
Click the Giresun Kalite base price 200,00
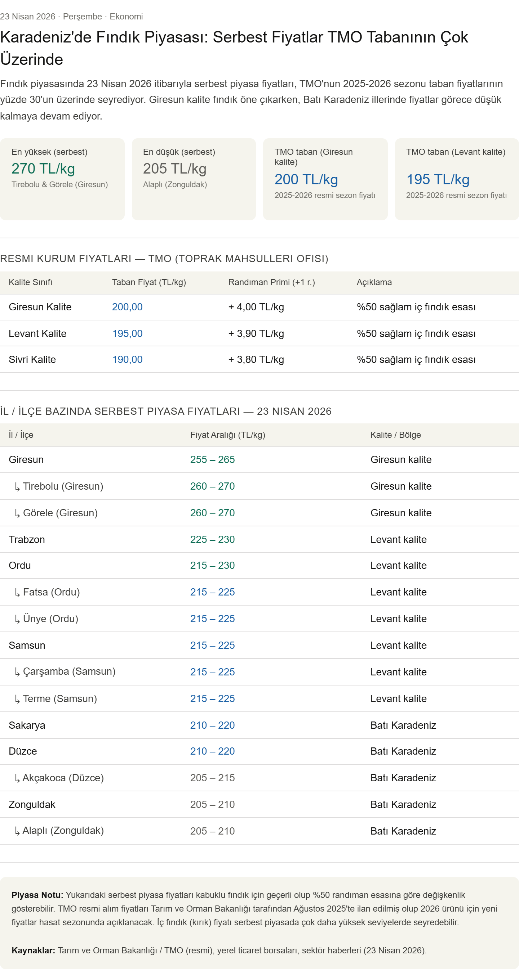(x=127, y=307)
